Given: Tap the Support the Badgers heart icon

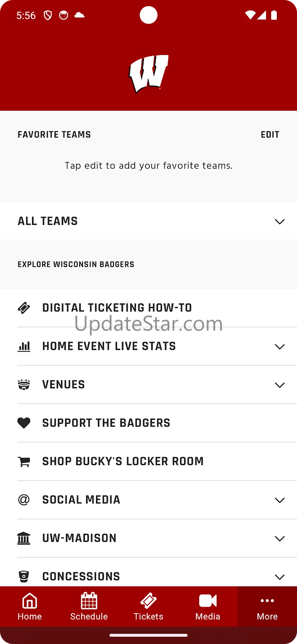Looking at the screenshot, I should tap(24, 423).
